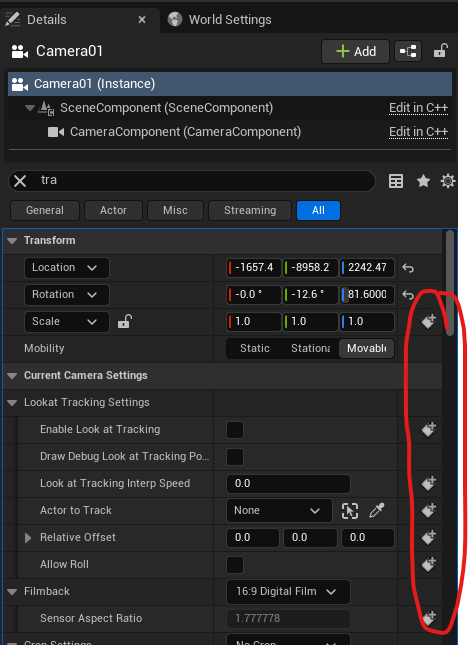Switch to the World Settings tab
The height and width of the screenshot is (645, 469).
coord(221,19)
